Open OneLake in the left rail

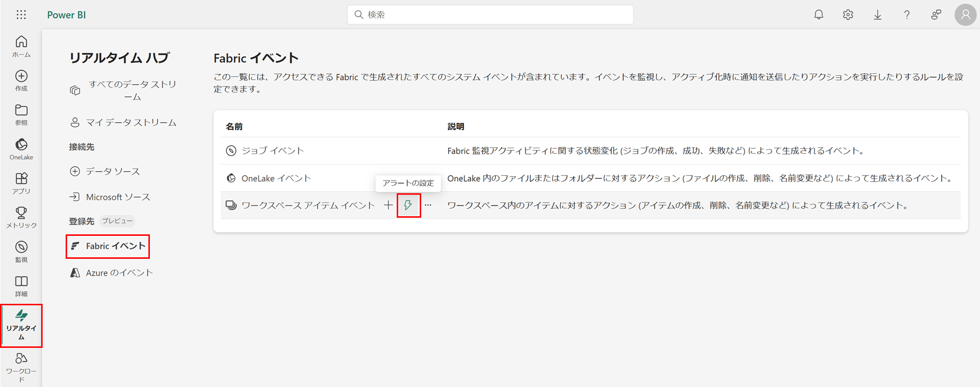(x=21, y=149)
